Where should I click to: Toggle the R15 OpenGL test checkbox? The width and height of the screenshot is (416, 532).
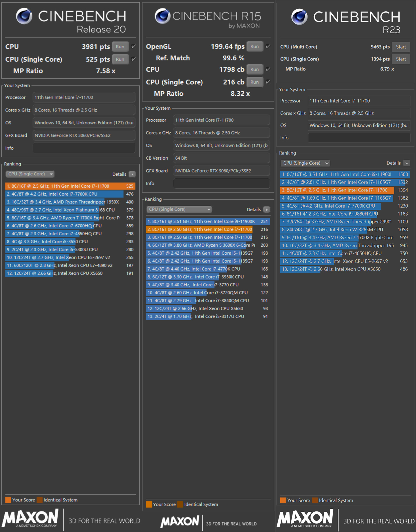tap(268, 46)
